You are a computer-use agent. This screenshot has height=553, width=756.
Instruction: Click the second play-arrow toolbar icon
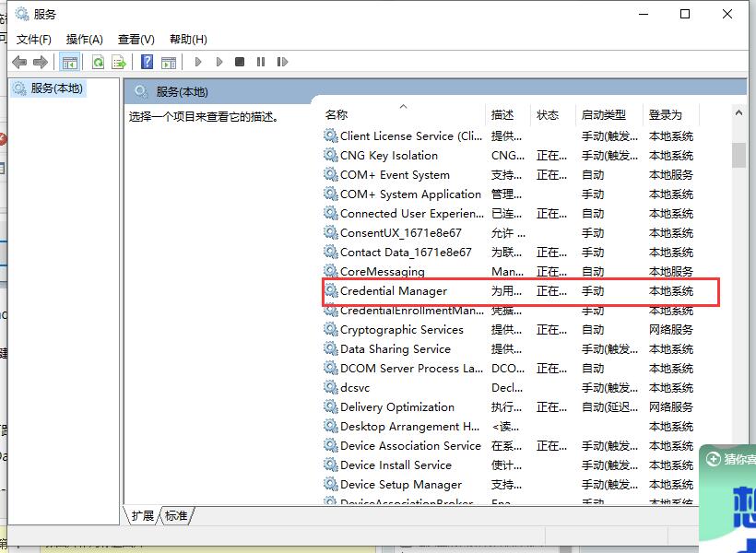click(219, 62)
